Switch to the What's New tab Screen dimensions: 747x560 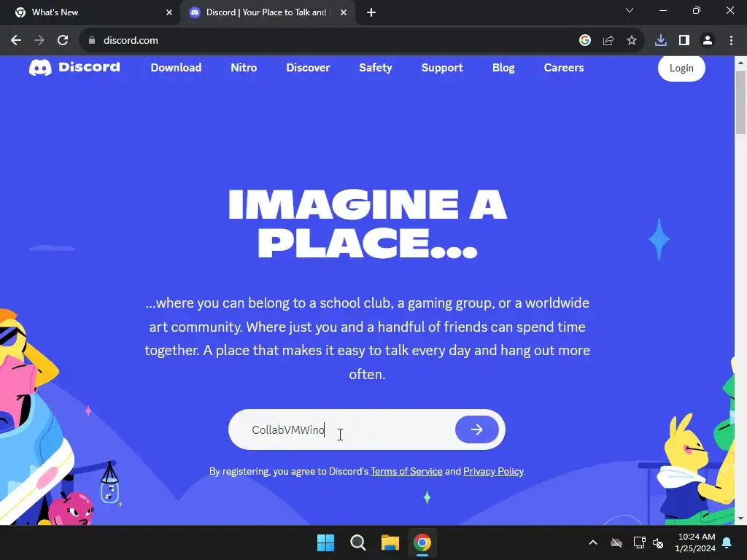coord(90,12)
